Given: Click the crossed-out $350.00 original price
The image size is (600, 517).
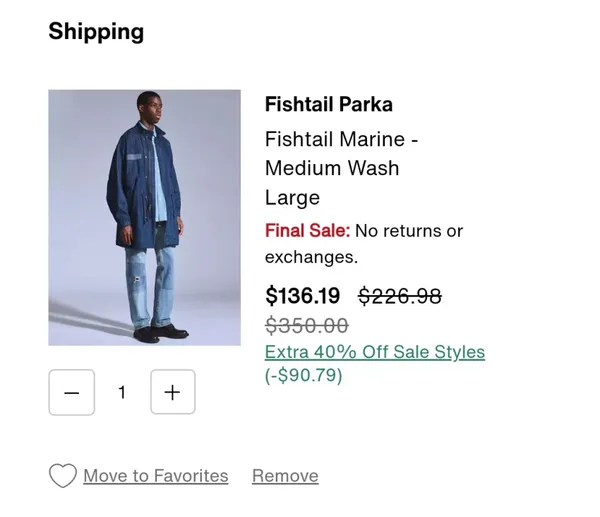Looking at the screenshot, I should coord(306,325).
